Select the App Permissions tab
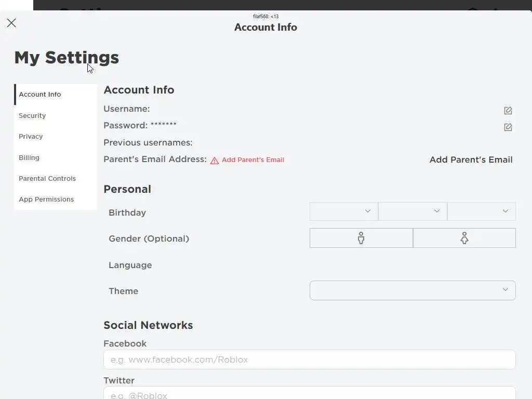This screenshot has height=399, width=532. click(x=46, y=199)
